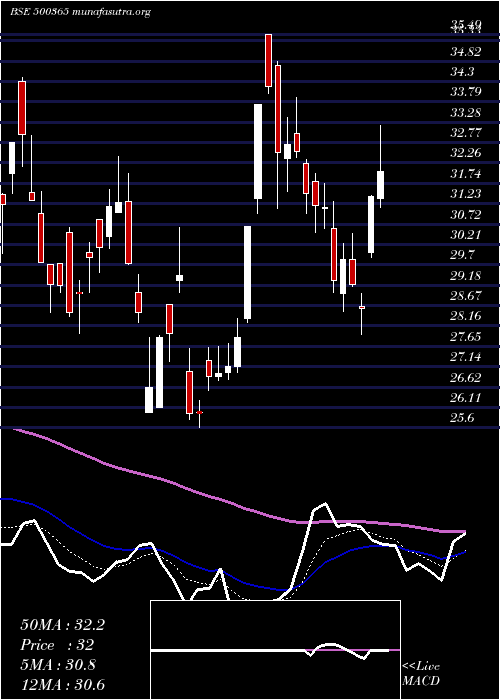Click the 28.16 price axis label
Image resolution: width=500 pixels, height=700 pixels.
466,317
